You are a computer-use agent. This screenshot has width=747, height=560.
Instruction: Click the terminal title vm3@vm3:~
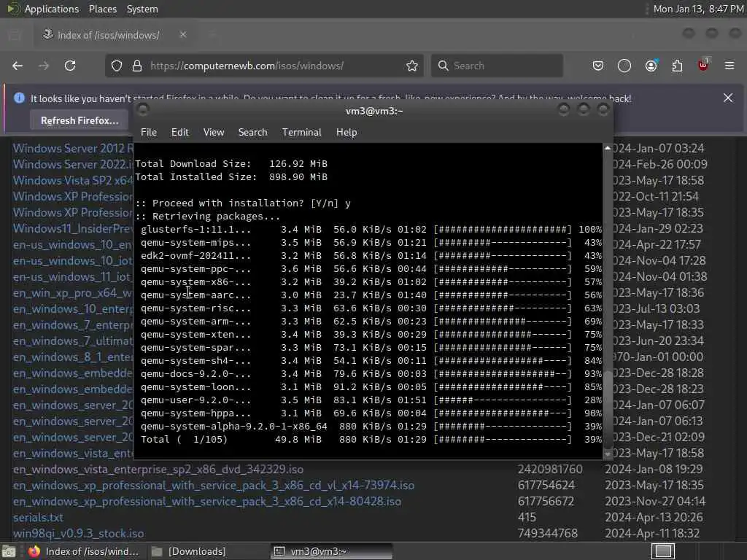[374, 111]
